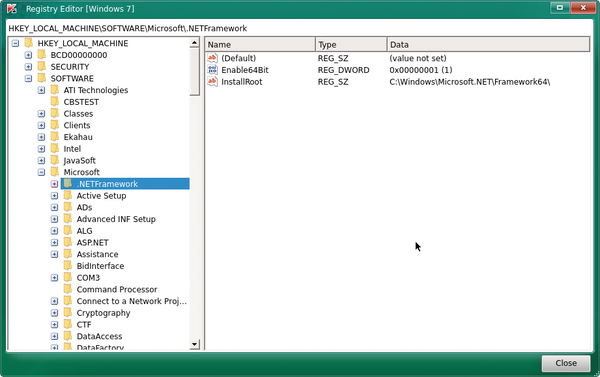Expand the BCD00000000 key
600x377 pixels.
(x=28, y=55)
